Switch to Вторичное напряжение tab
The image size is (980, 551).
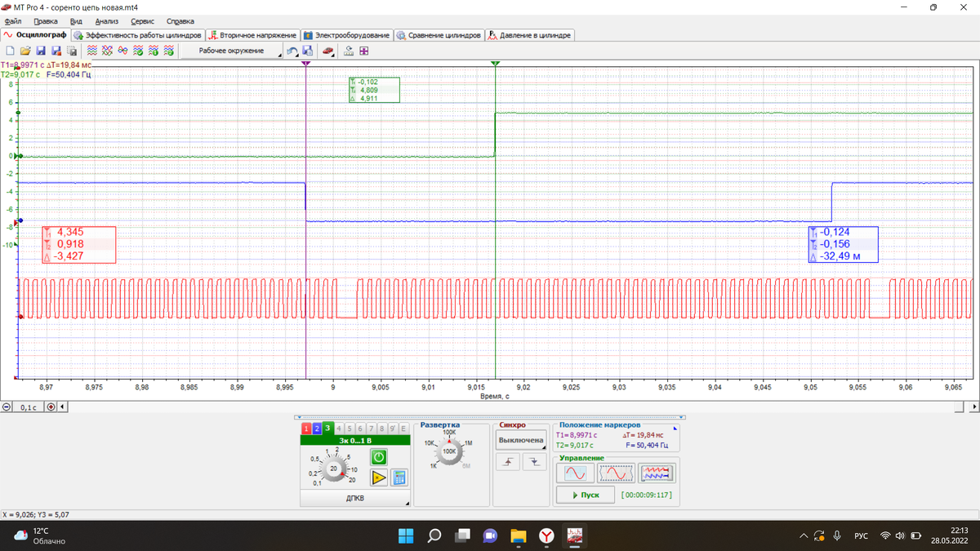pos(252,35)
